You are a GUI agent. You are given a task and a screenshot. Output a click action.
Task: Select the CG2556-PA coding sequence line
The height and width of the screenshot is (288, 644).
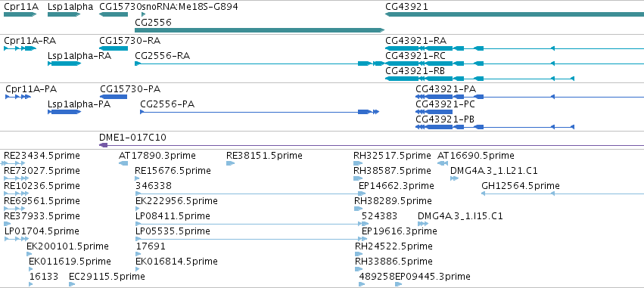point(260,112)
